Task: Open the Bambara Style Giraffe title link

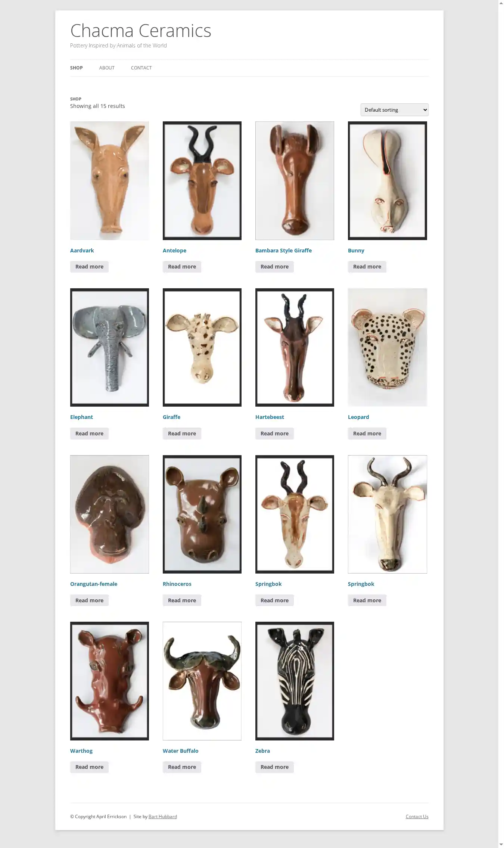Action: tap(283, 251)
